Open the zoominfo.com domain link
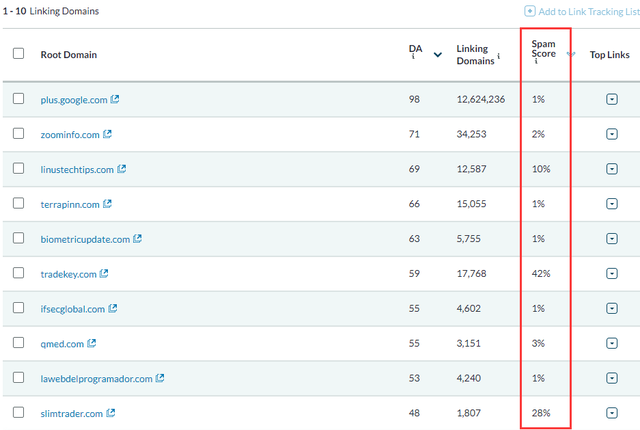The image size is (640, 430). point(70,135)
